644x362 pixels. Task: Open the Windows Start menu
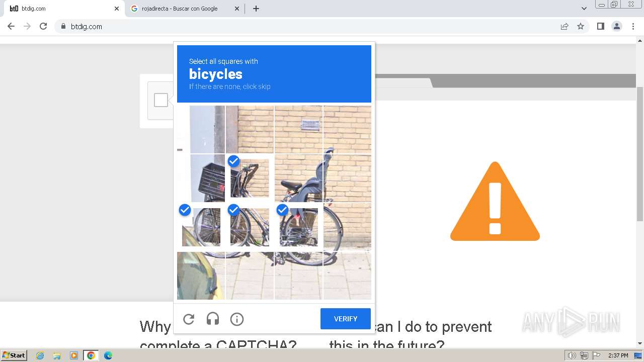coord(14,355)
